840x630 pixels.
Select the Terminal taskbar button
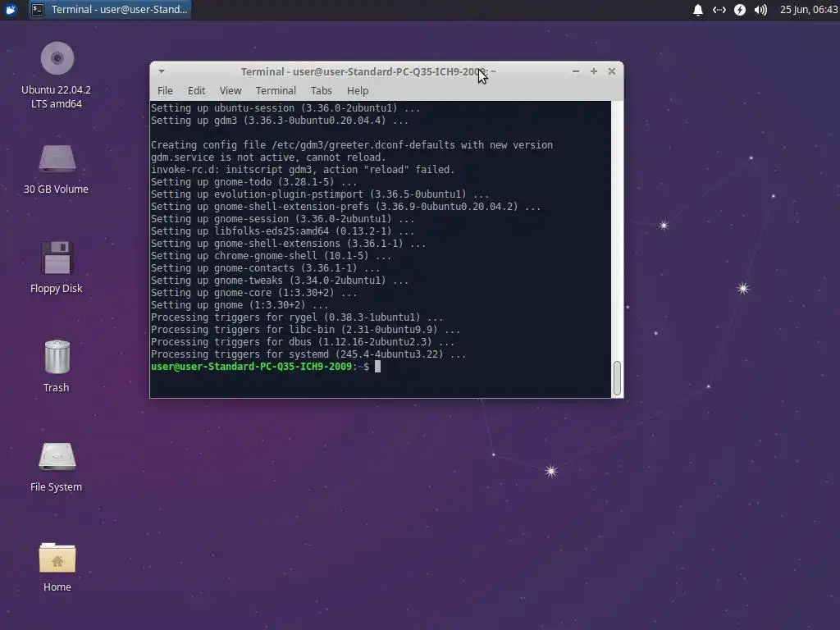click(x=109, y=10)
